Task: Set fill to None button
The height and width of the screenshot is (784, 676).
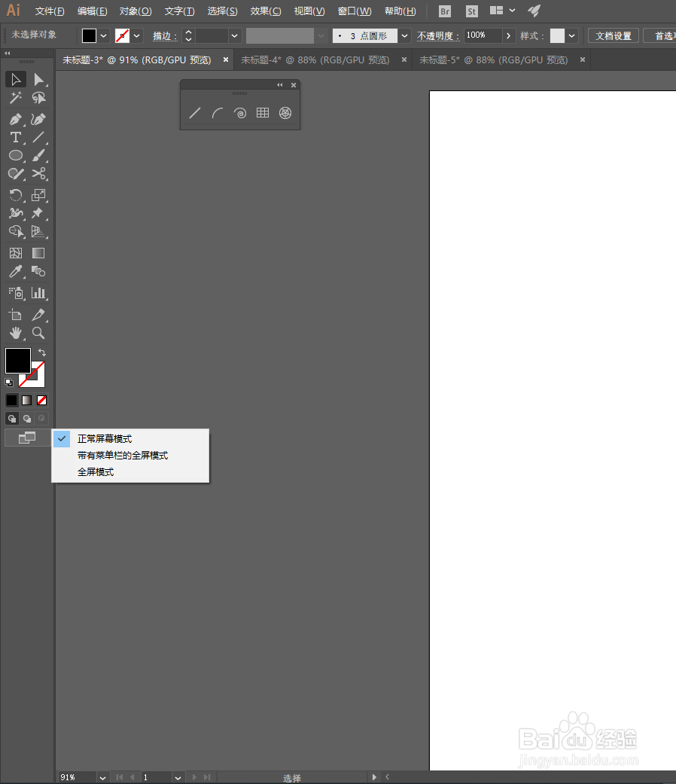Action: 42,400
